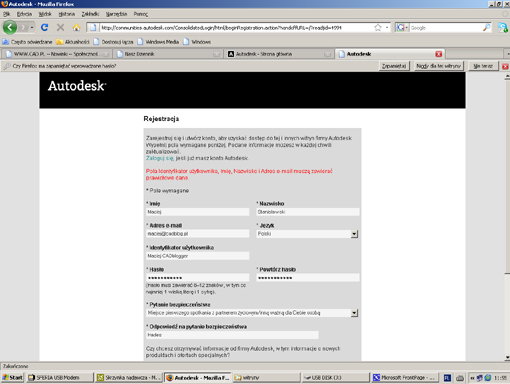Open the Edycja menu

[x=24, y=14]
